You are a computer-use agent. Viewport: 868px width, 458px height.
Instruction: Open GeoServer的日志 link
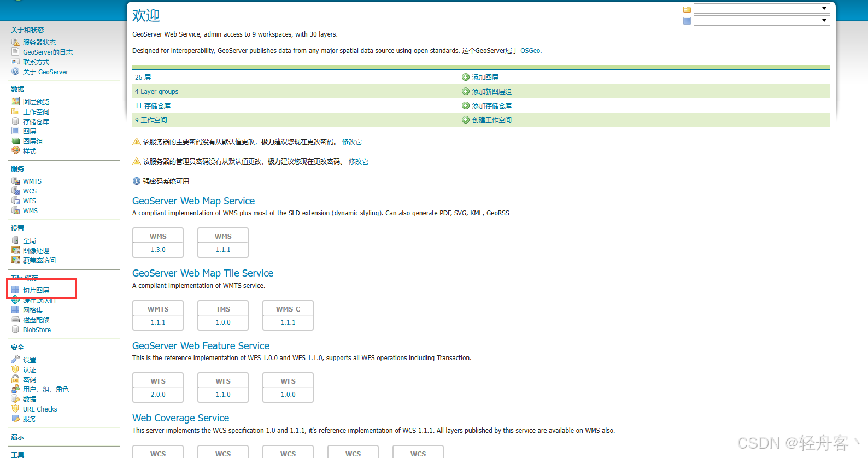(x=48, y=52)
